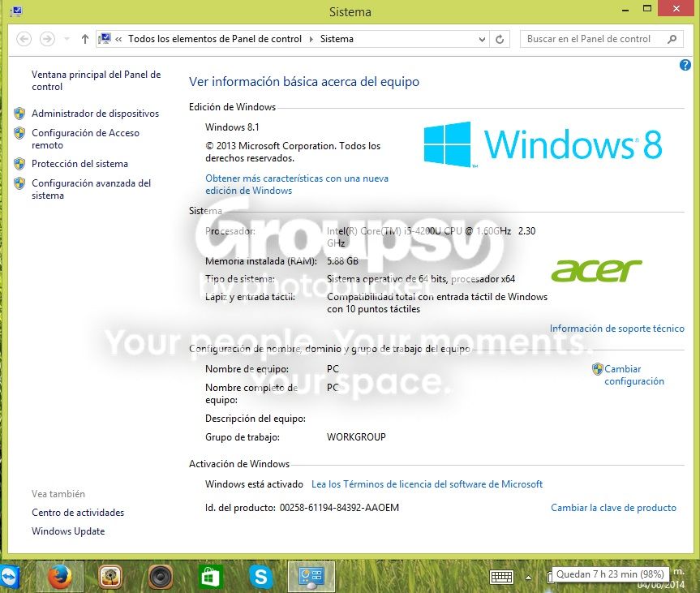
Task: Open Configuración de Acceso remoto
Action: pos(85,139)
